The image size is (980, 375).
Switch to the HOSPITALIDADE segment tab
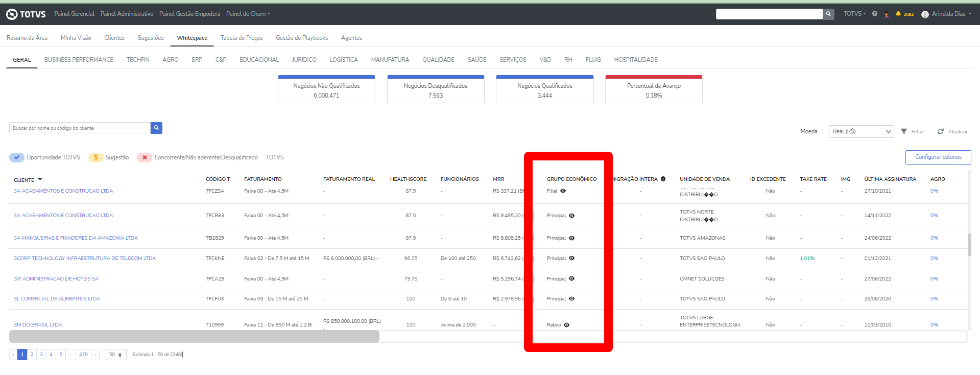[636, 60]
